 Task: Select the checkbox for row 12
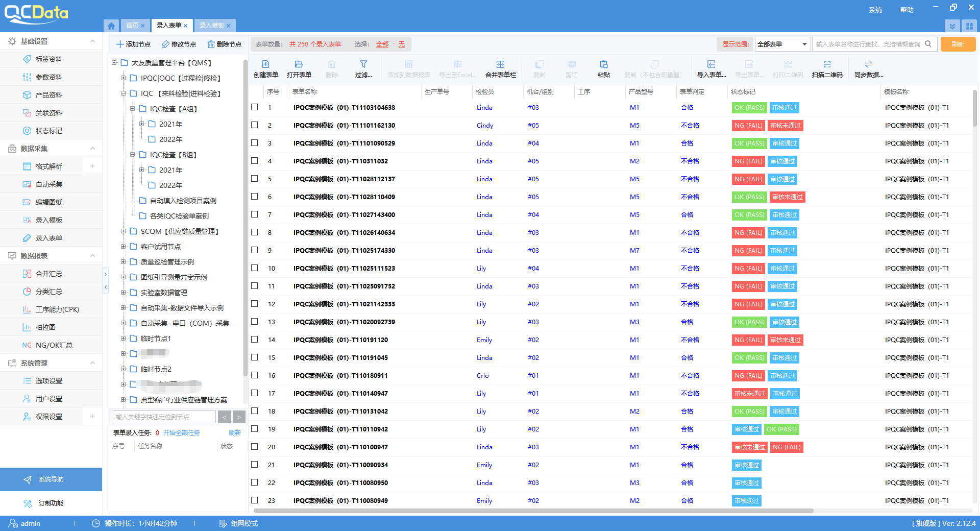[255, 304]
